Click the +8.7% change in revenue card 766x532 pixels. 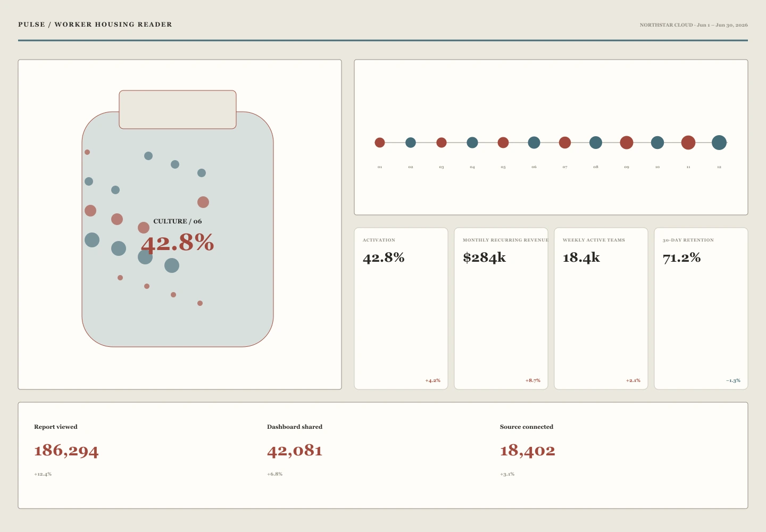(532, 380)
